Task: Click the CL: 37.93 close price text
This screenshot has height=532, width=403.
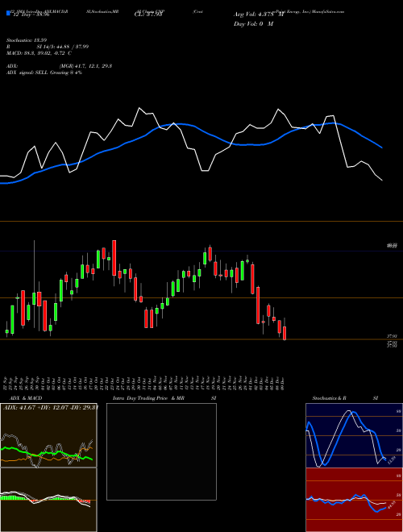Action: click(x=149, y=15)
